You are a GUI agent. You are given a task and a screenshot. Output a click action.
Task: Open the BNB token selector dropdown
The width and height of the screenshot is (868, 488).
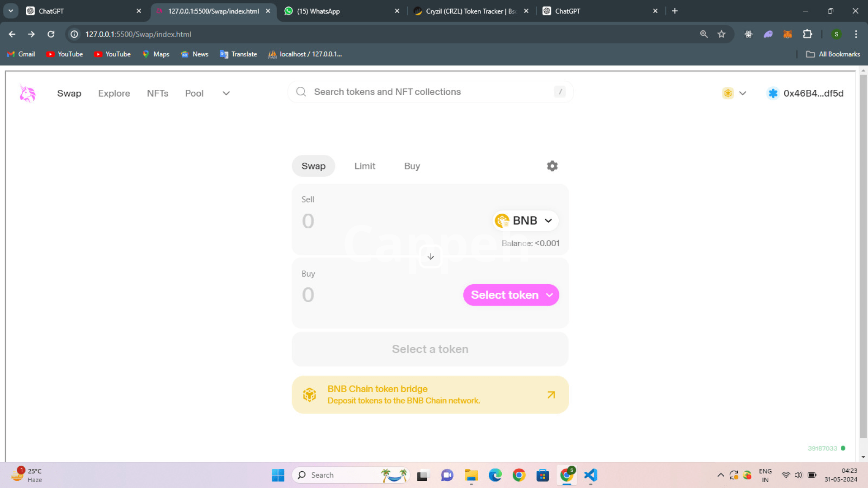pos(525,221)
